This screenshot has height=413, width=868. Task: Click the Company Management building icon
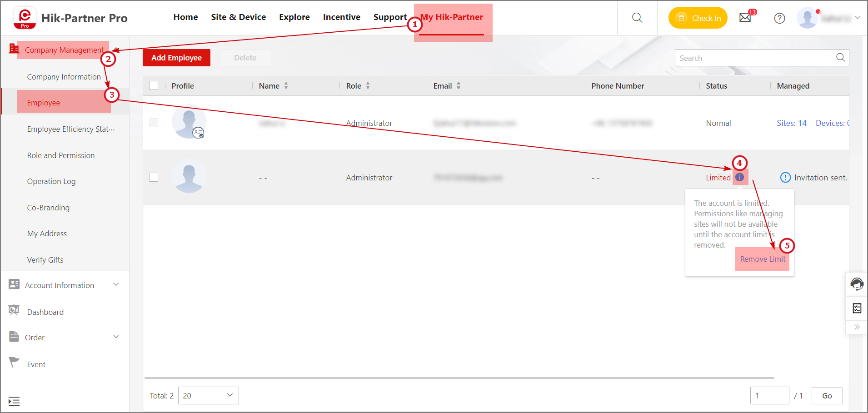point(14,49)
